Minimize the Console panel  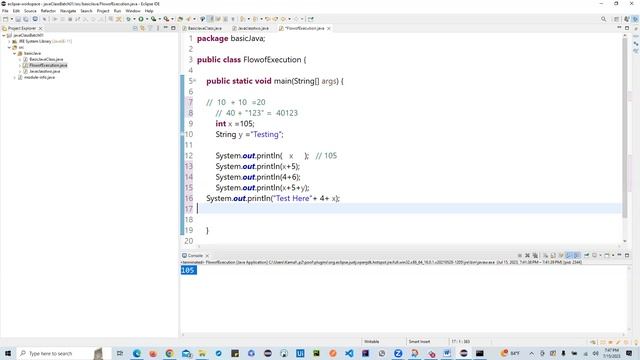619,255
